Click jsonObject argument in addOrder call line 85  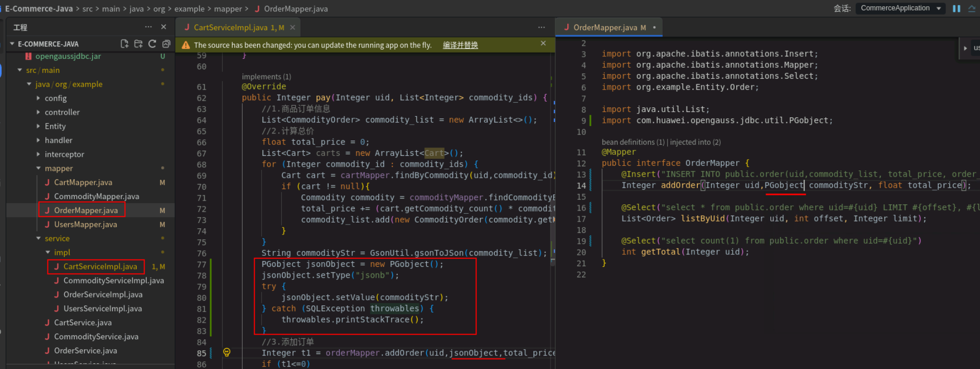point(474,353)
